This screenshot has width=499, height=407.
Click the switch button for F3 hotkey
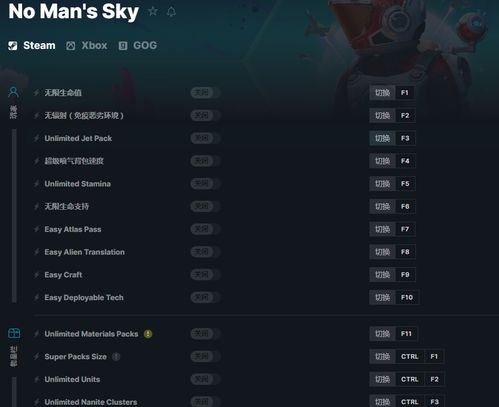(382, 138)
